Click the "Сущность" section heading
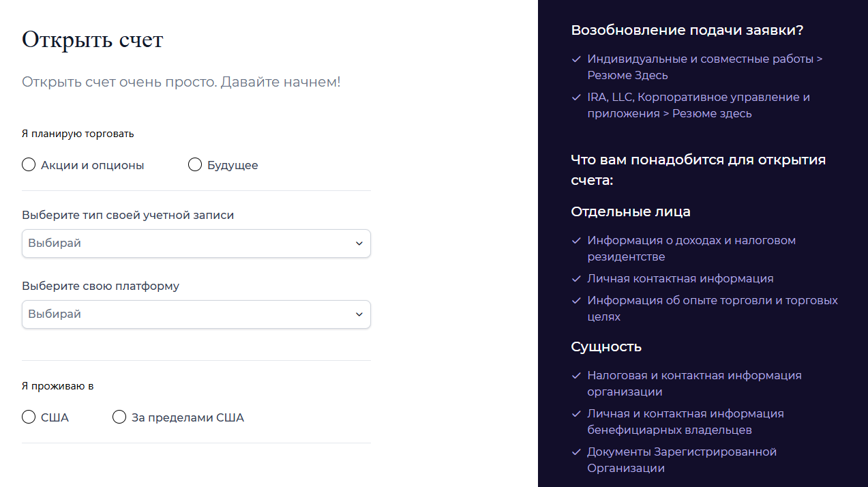The image size is (868, 487). pos(605,346)
